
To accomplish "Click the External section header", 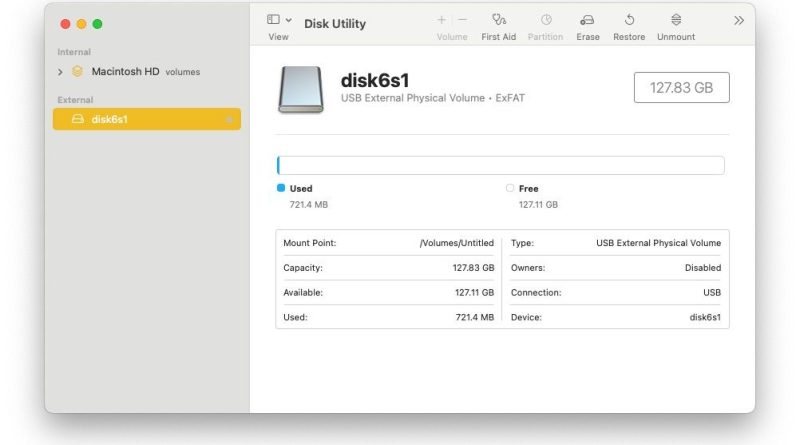I will (75, 100).
